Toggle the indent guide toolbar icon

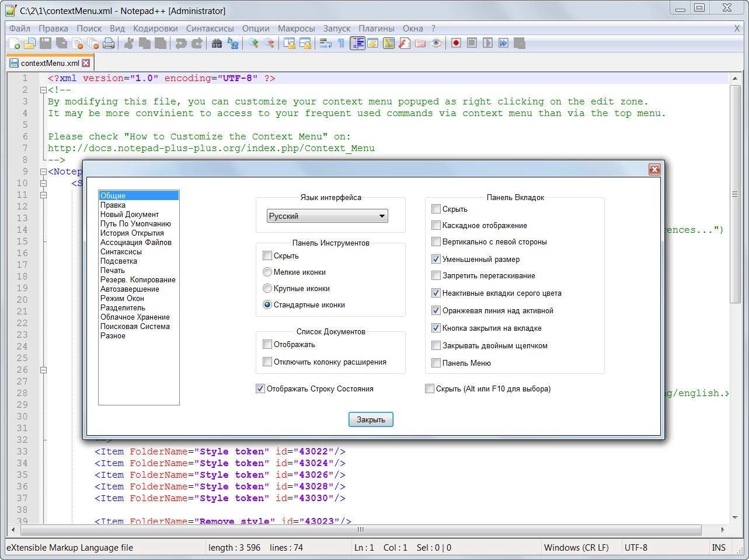coord(357,43)
